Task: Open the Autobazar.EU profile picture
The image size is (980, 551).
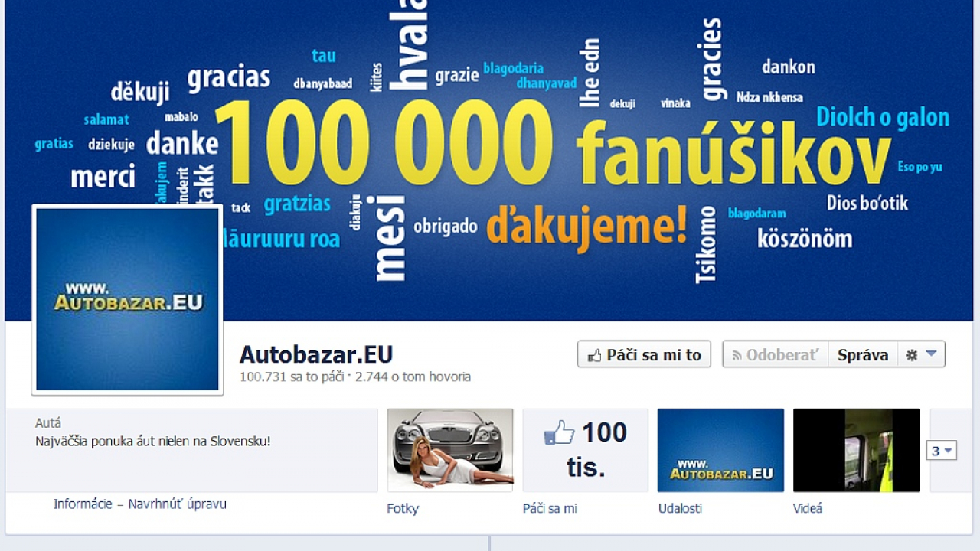Action: [x=127, y=300]
